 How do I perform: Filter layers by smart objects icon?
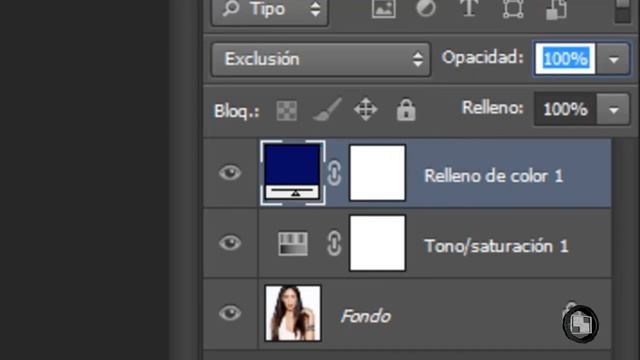pyautogui.click(x=557, y=9)
